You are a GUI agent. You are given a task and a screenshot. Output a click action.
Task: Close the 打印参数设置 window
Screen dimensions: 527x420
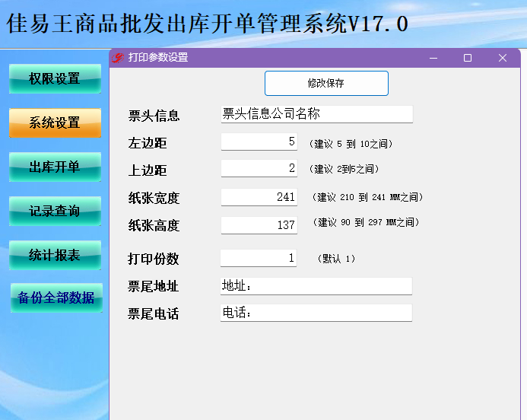coord(503,58)
